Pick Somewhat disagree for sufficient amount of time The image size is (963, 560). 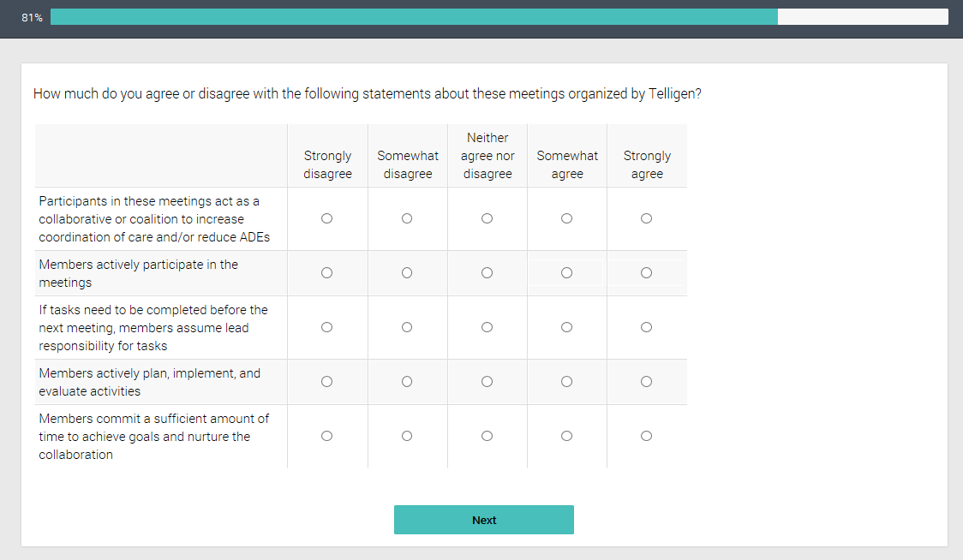coord(407,436)
